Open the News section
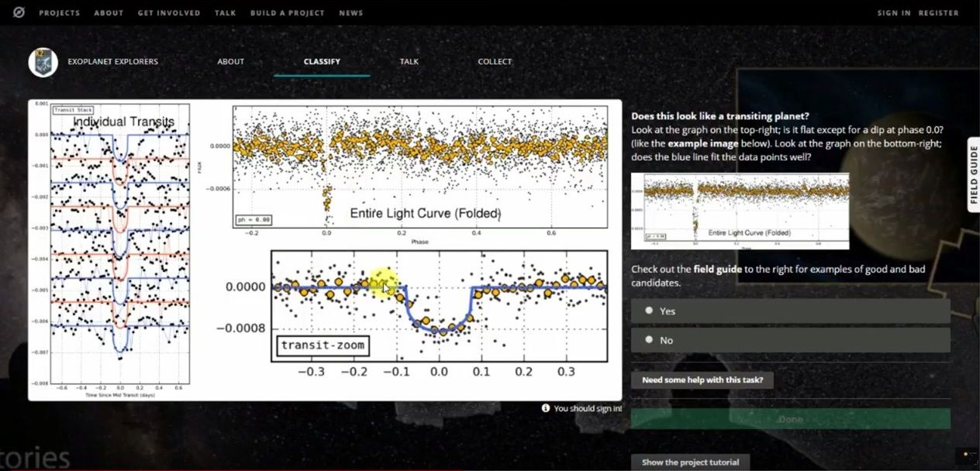980x471 pixels. [x=350, y=12]
